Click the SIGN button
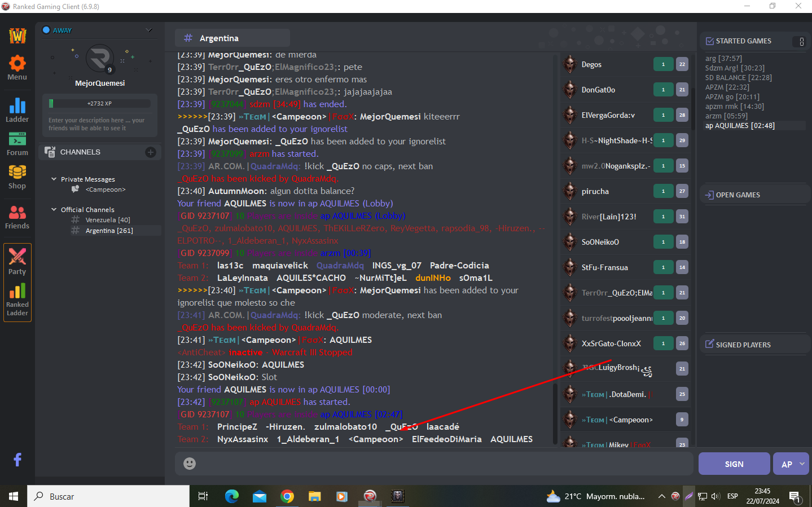 pos(734,464)
